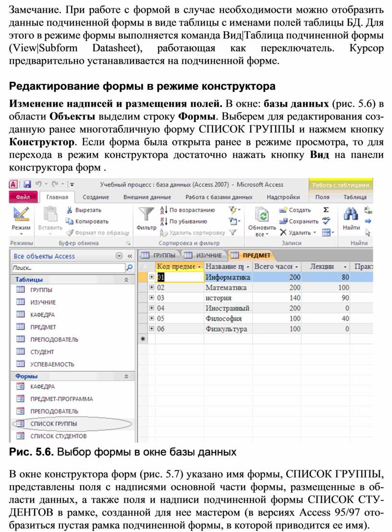
Task: Click the Вставить paste icon
Action: pos(50,214)
